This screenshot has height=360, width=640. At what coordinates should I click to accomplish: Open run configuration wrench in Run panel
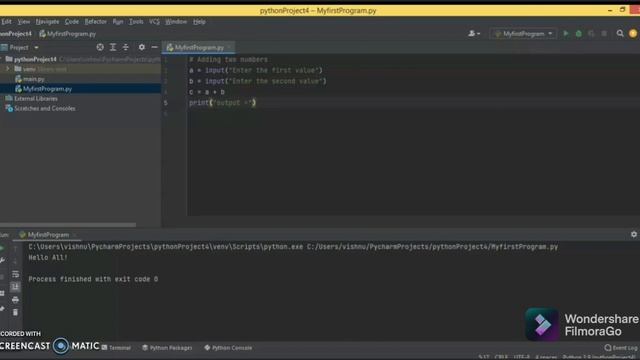click(2, 260)
